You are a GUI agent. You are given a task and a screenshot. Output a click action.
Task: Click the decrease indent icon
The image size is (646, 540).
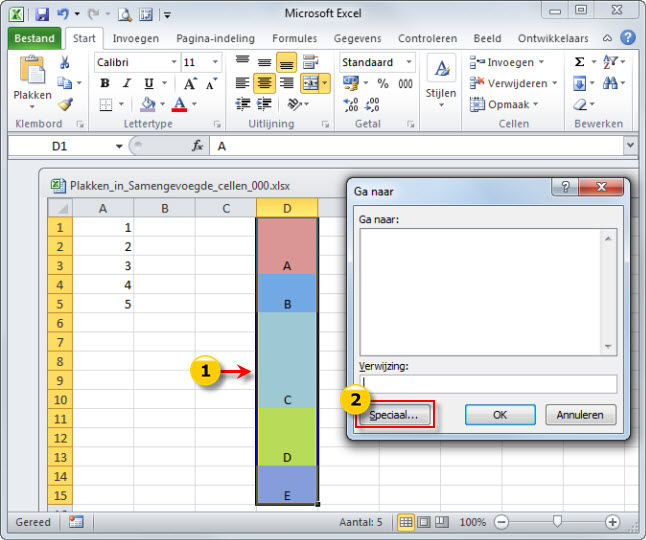(243, 104)
